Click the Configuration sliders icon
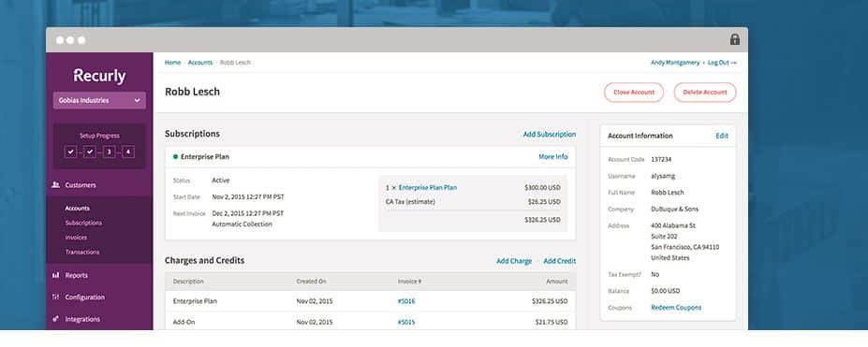This screenshot has height=347, width=868. (56, 297)
